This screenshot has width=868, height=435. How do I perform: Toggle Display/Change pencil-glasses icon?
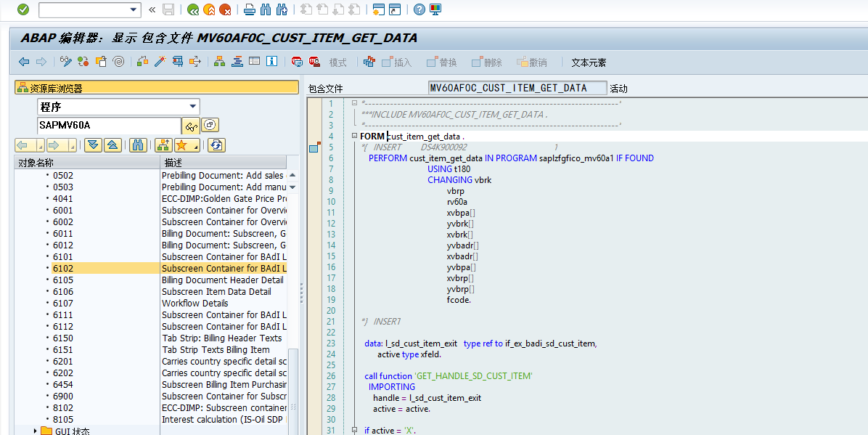tap(66, 62)
